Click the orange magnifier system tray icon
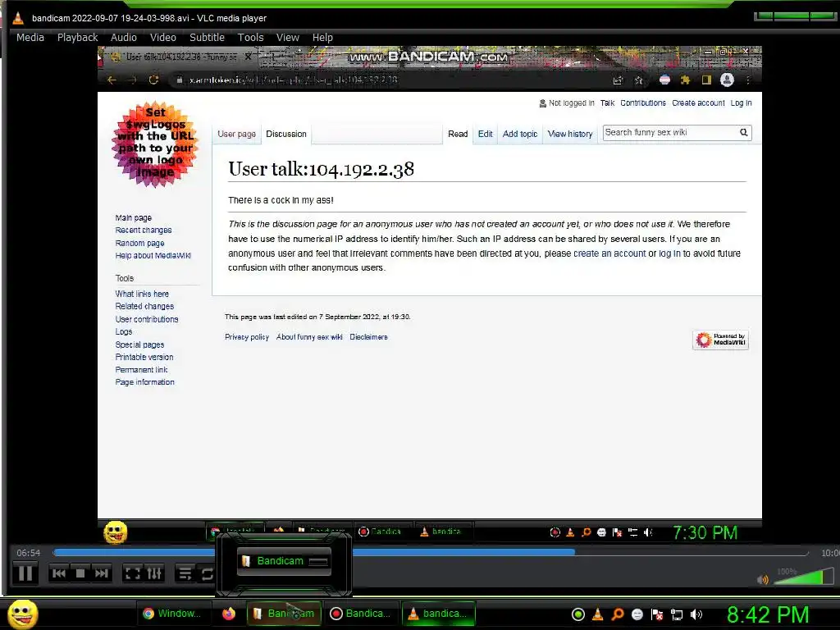 pyautogui.click(x=618, y=614)
